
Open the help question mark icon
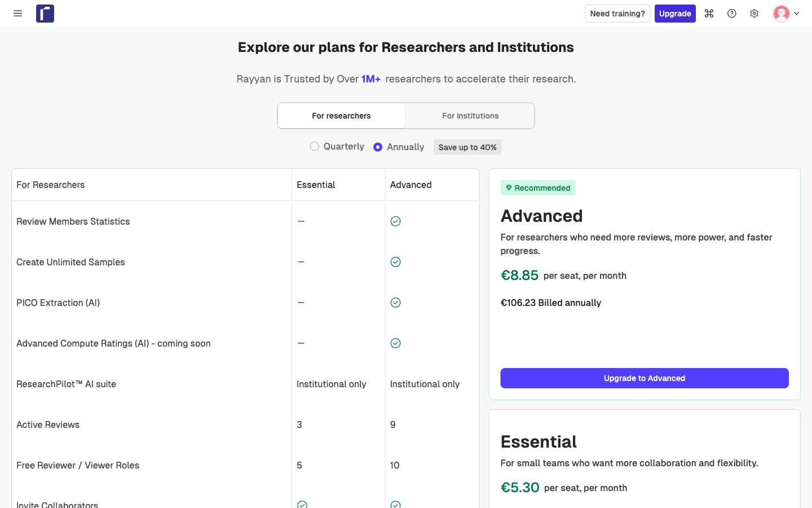[732, 14]
